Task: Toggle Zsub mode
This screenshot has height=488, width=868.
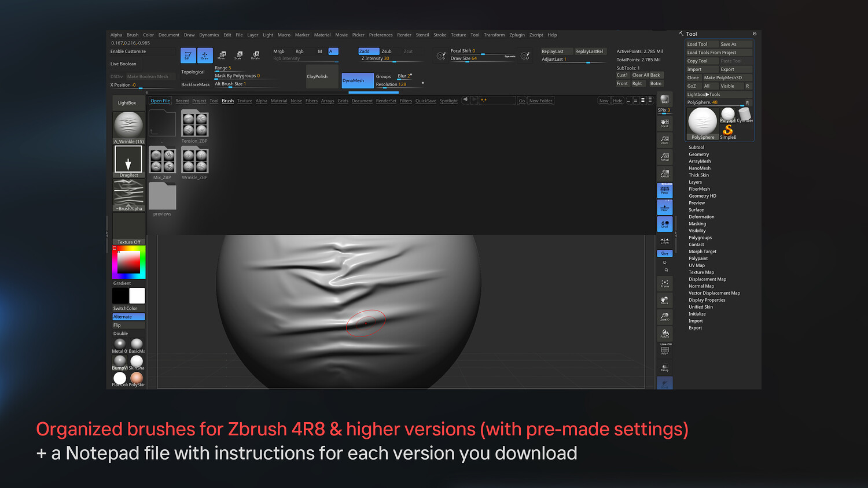Action: pos(387,51)
